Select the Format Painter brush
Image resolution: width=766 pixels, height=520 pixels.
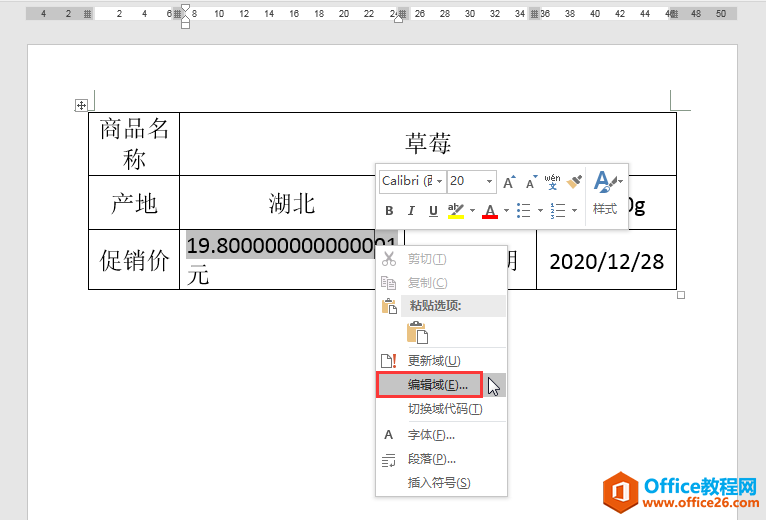(574, 182)
